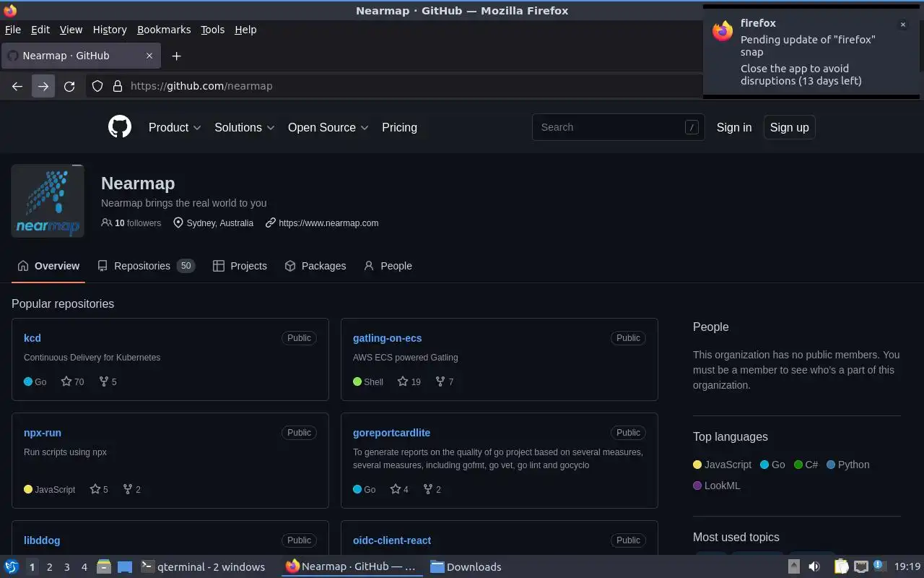Image resolution: width=924 pixels, height=578 pixels.
Task: Open the qterminal taskbar item
Action: tap(203, 567)
